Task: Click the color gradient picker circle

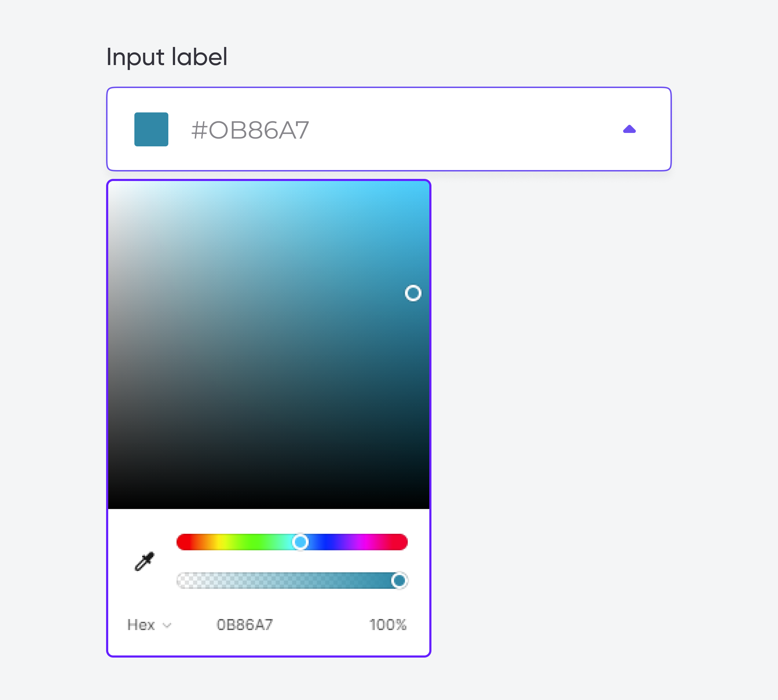Action: tap(413, 293)
